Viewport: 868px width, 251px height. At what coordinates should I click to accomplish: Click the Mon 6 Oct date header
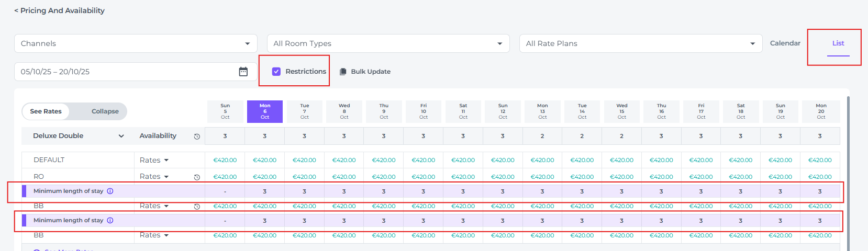[x=265, y=111]
